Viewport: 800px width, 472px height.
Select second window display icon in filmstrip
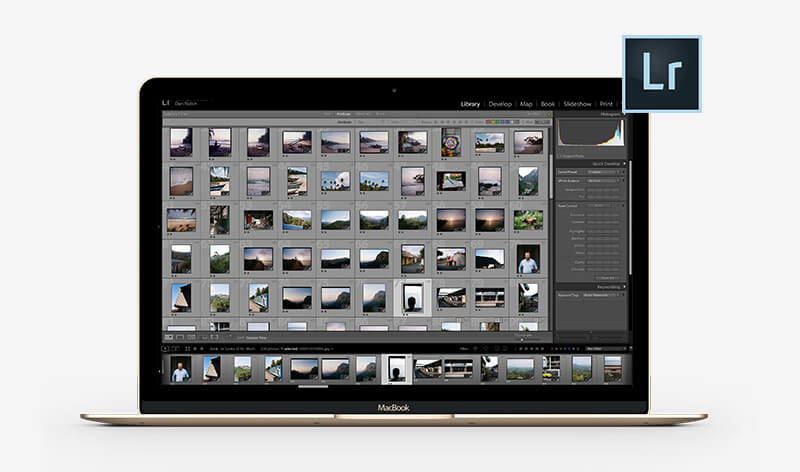coord(175,349)
